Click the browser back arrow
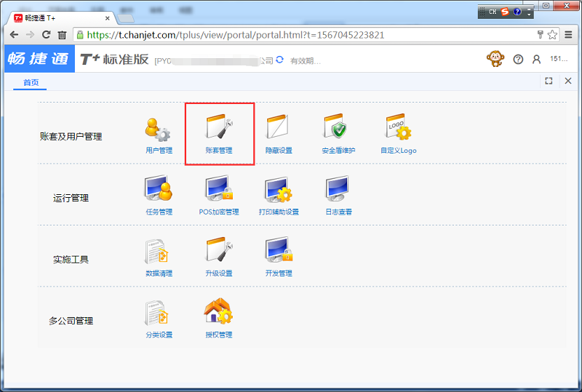The height and width of the screenshot is (392, 582). point(14,35)
